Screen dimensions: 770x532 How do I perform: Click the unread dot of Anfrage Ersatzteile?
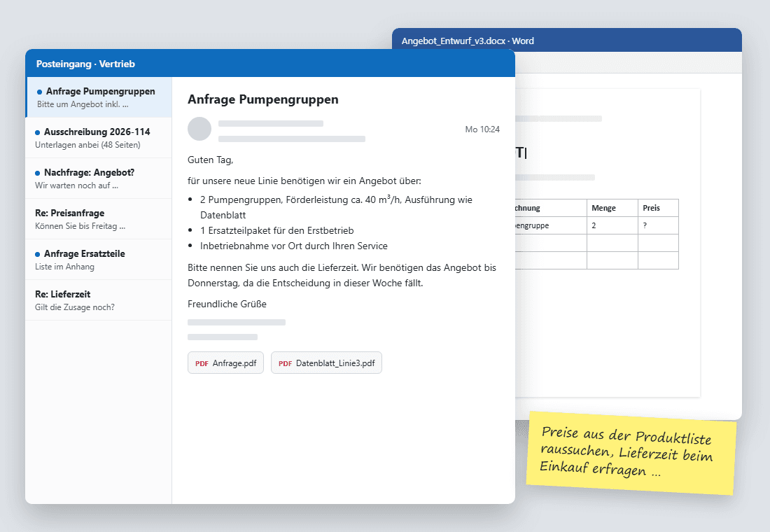pyautogui.click(x=37, y=255)
